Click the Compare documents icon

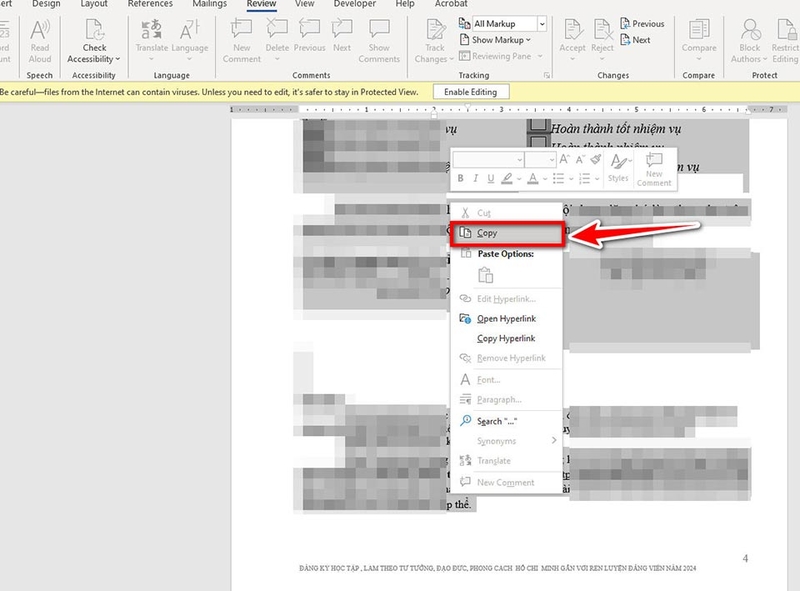pyautogui.click(x=698, y=30)
